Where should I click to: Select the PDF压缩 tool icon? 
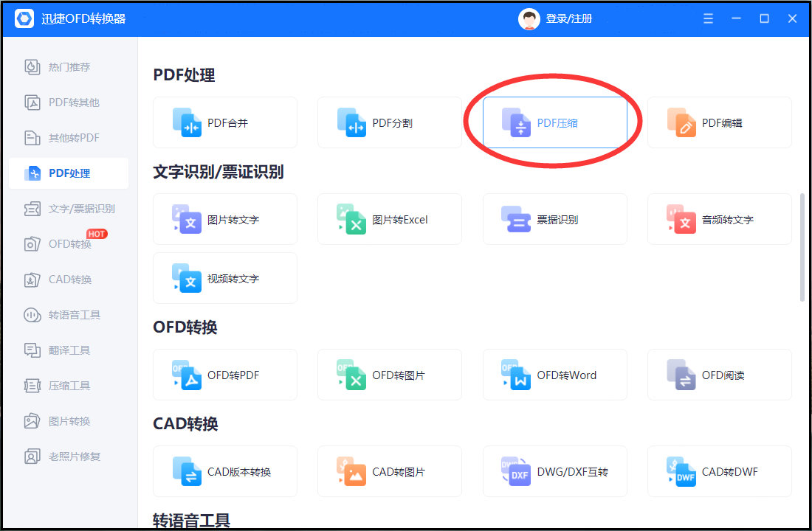516,122
